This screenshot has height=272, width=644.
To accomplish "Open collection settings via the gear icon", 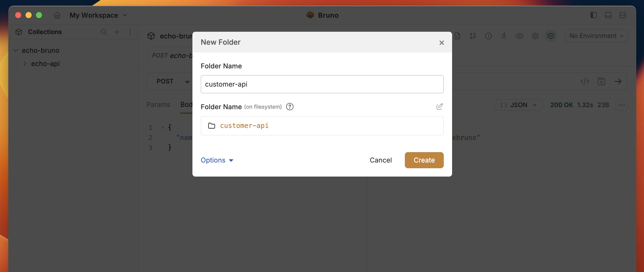I will (535, 36).
